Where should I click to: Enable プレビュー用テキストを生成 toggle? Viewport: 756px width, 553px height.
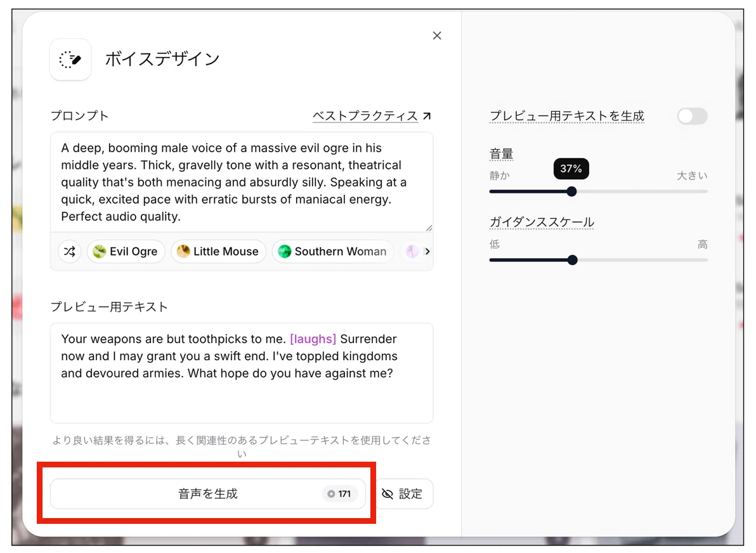coord(692,116)
